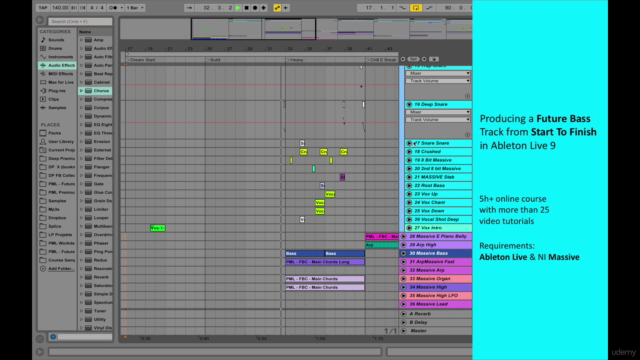Expand the Limiter effect folder
The width and height of the screenshot is (640, 360).
tap(81, 209)
